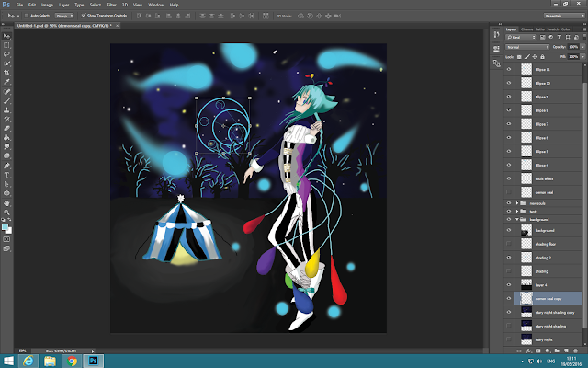Click the background color swatch

(9, 231)
